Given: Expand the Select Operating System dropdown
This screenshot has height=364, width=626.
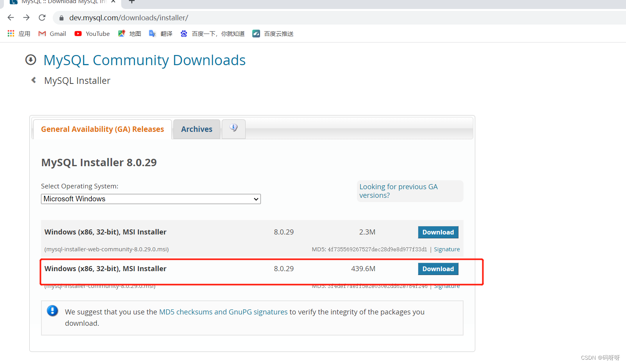Looking at the screenshot, I should coord(151,199).
